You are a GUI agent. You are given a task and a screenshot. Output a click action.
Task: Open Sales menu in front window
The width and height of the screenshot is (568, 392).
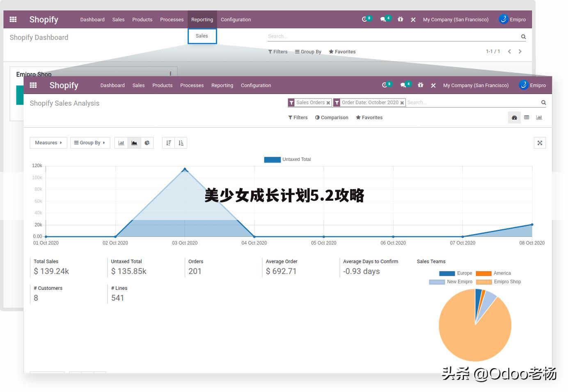click(138, 85)
